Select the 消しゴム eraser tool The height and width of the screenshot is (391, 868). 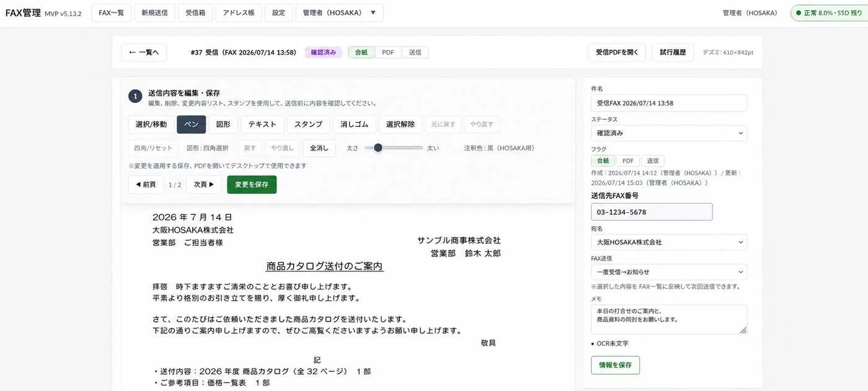pos(354,124)
